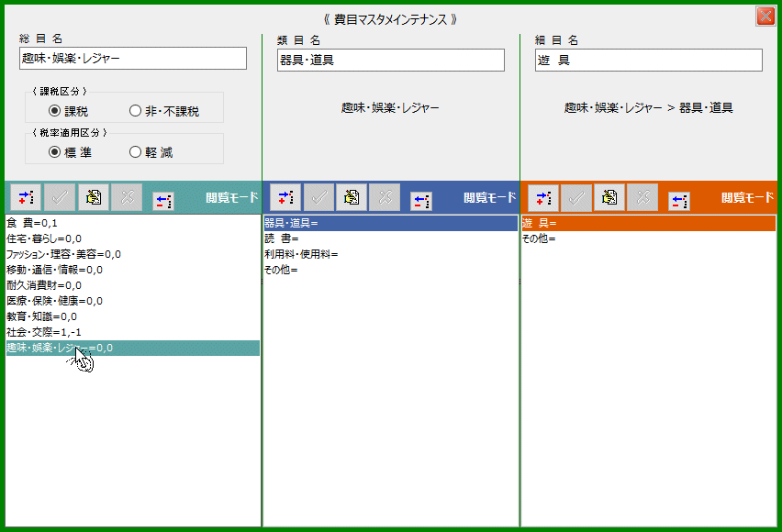This screenshot has width=782, height=532.
Task: Select list row 住宅・暮らし=0,0
Action: point(133,238)
